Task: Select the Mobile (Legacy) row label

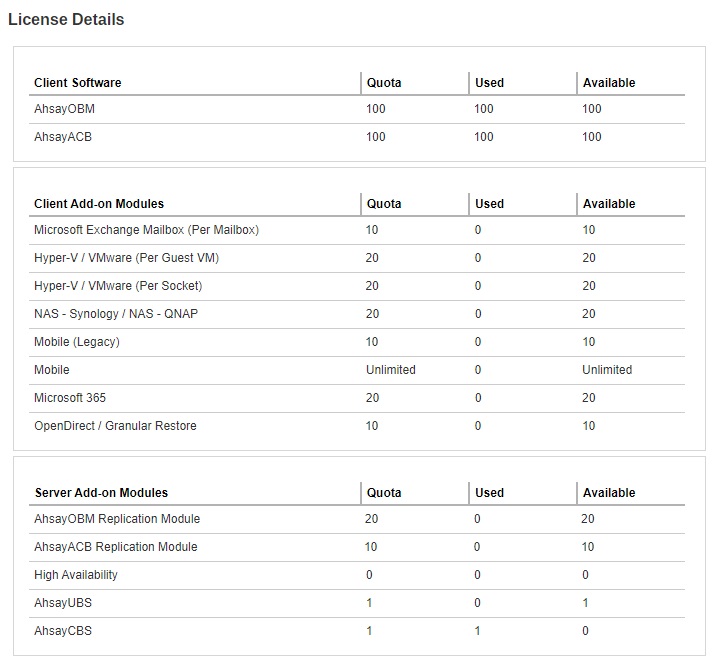Action: coord(76,342)
